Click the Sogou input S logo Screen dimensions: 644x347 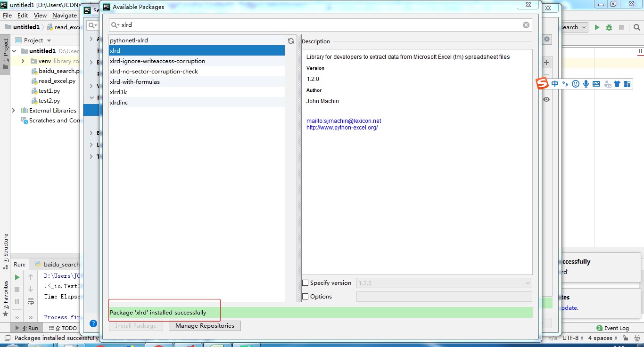[543, 84]
